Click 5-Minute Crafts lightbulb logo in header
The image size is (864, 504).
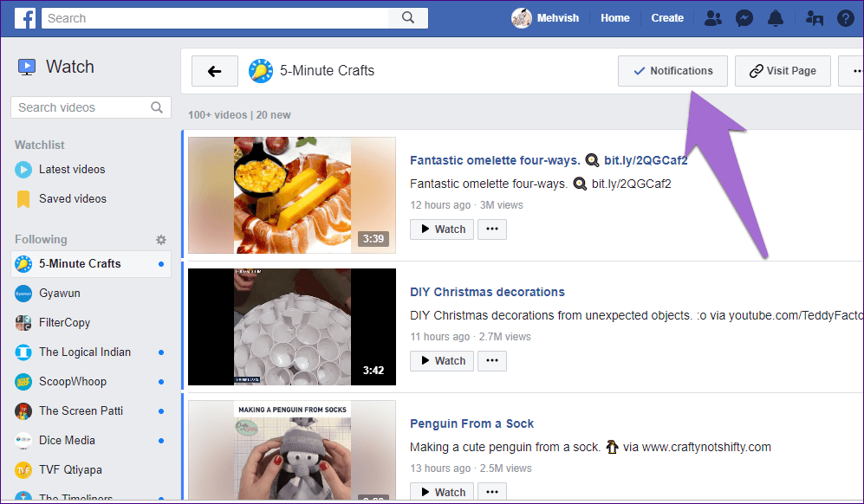(261, 71)
